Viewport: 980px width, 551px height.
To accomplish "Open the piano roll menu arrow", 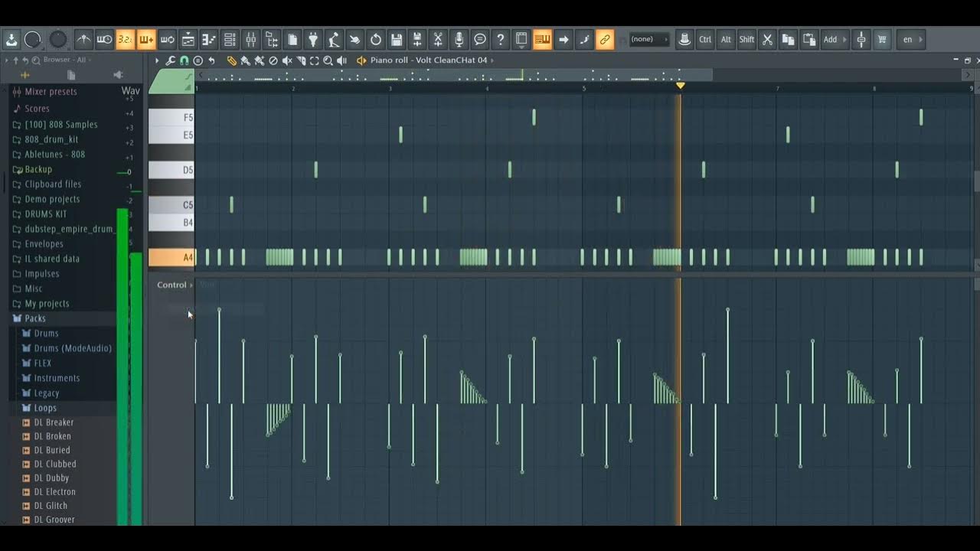I will point(157,60).
